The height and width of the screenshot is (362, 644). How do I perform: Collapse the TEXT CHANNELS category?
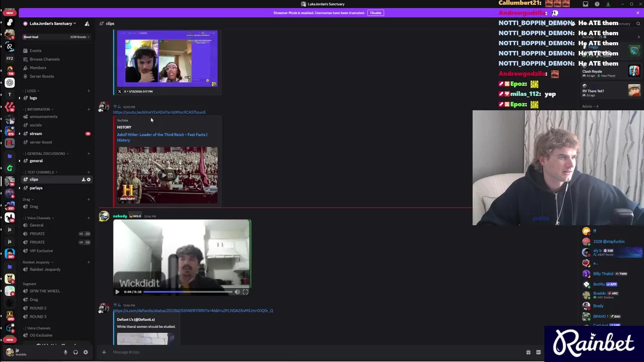pyautogui.click(x=40, y=172)
